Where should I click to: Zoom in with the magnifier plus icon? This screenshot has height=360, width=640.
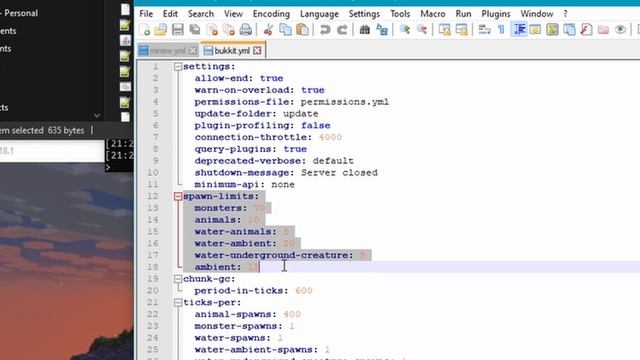pos(404,29)
